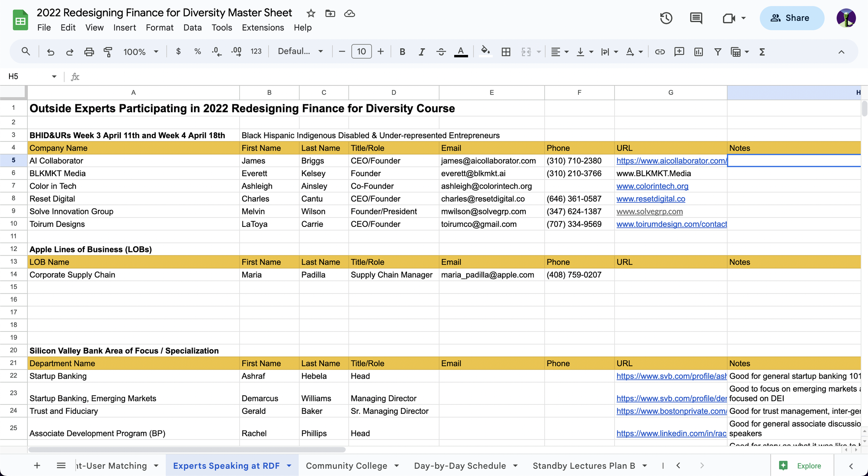Viewport: 868px width, 476px height.
Task: Click the insert comment icon
Action: coord(679,52)
